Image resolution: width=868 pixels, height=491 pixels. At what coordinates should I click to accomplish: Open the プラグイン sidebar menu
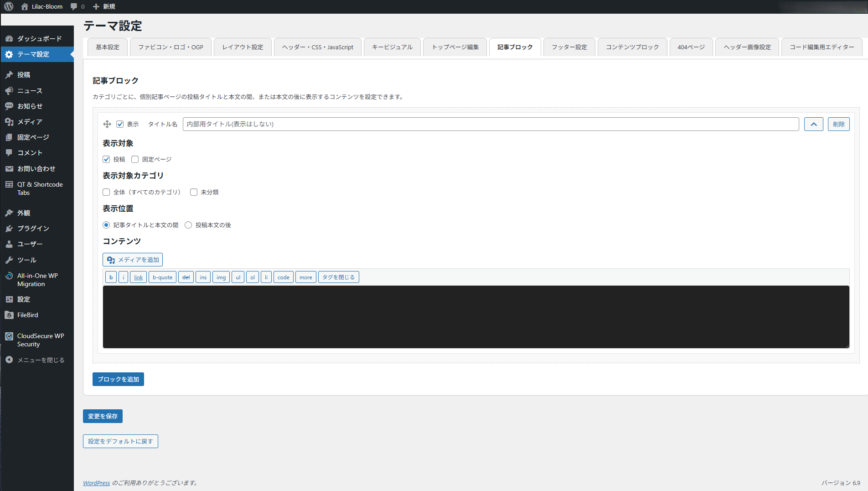click(33, 229)
